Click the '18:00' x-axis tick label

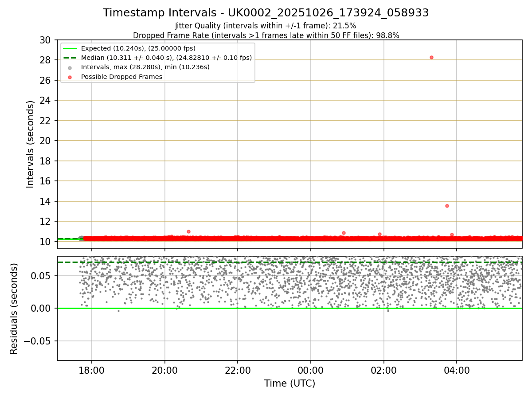pyautogui.click(x=92, y=370)
